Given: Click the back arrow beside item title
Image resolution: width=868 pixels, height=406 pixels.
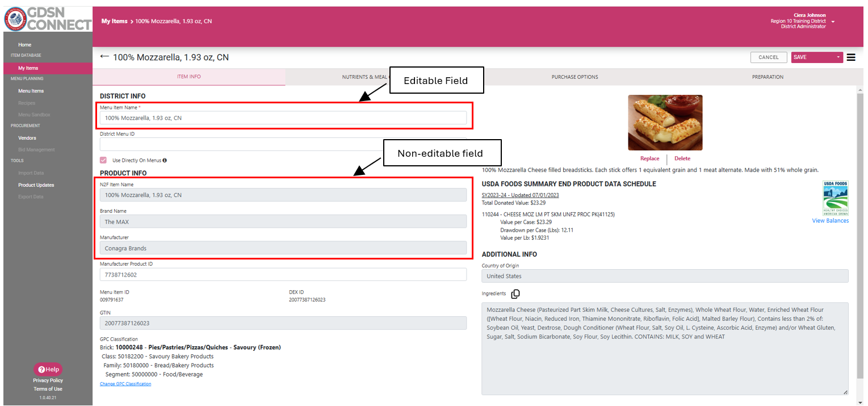Looking at the screenshot, I should [x=104, y=57].
